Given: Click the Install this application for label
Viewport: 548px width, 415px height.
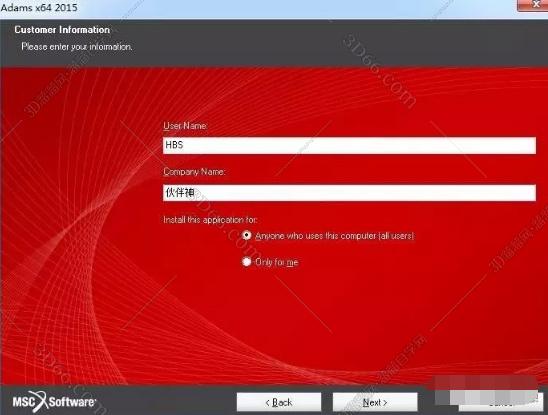Looking at the screenshot, I should point(210,220).
